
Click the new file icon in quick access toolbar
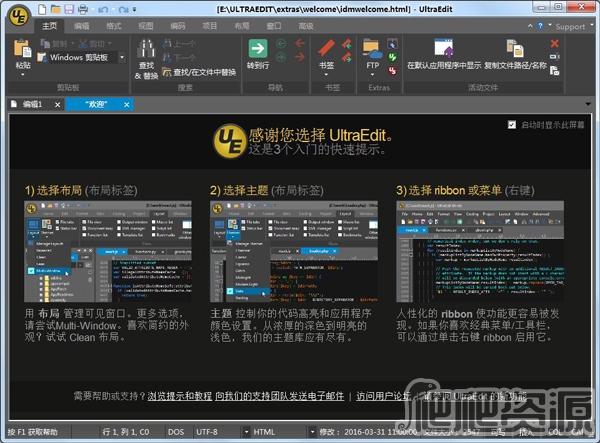click(42, 9)
